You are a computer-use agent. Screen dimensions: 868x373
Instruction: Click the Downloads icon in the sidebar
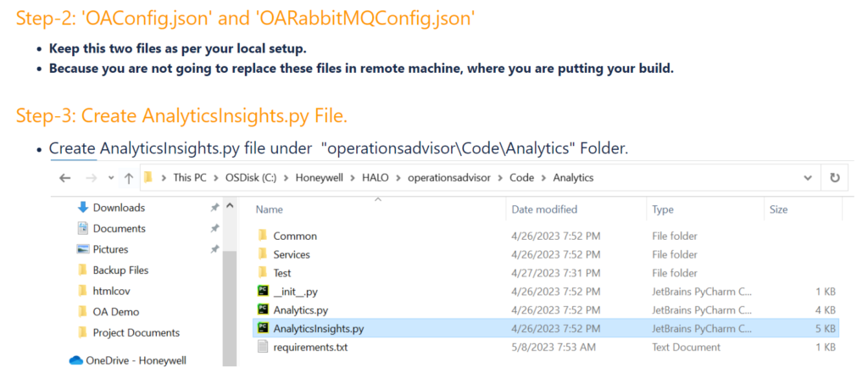click(x=83, y=208)
